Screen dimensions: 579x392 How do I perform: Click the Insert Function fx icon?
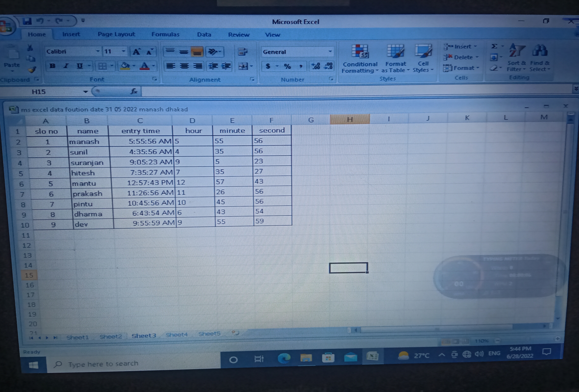134,91
